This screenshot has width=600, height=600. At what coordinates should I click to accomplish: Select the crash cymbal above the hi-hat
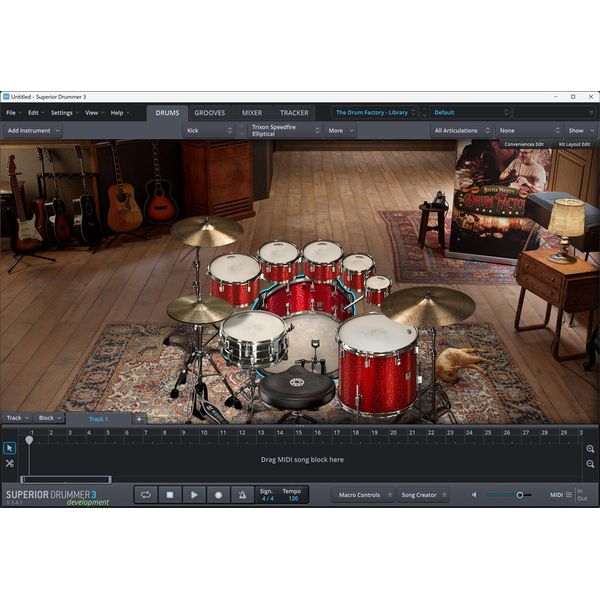[x=207, y=231]
